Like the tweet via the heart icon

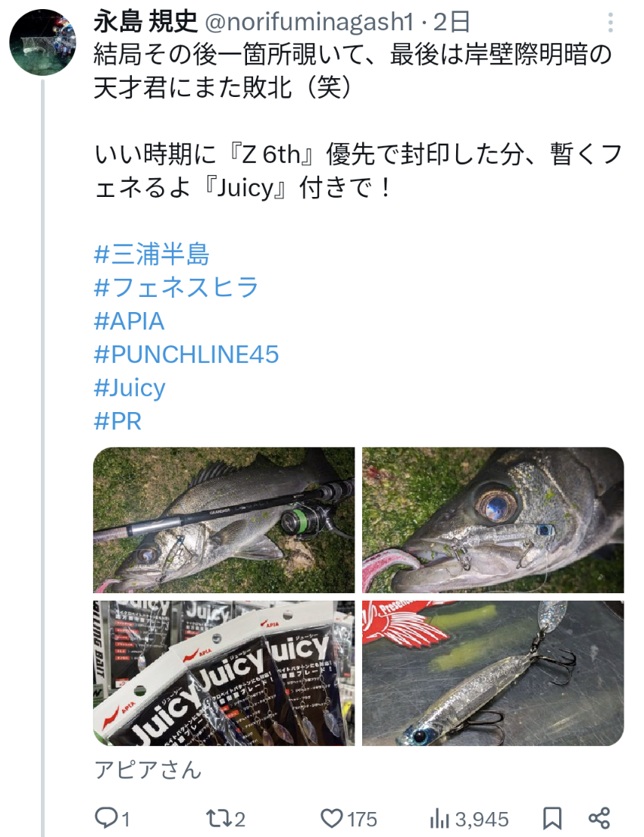pyautogui.click(x=349, y=818)
